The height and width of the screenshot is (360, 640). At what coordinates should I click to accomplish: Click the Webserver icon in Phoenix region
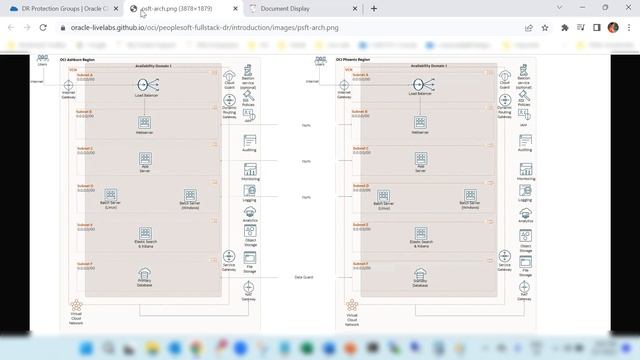tap(420, 122)
